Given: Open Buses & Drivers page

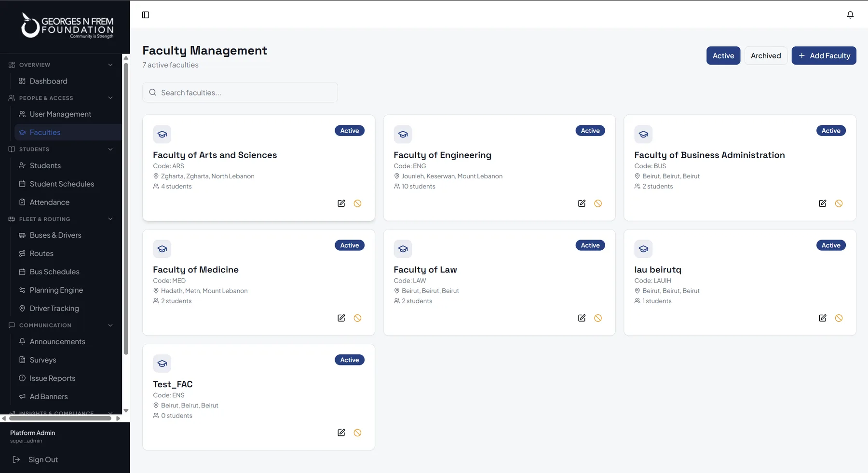Looking at the screenshot, I should (x=68, y=235).
